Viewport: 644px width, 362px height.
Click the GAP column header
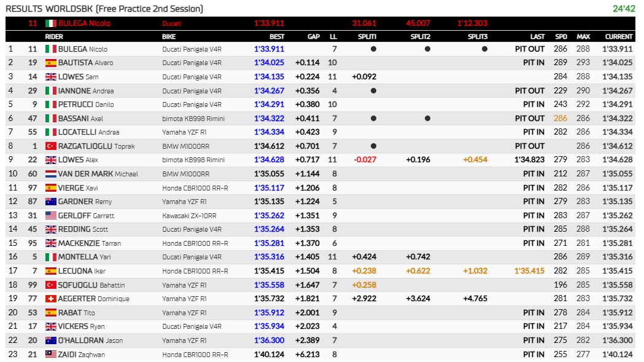(x=313, y=37)
